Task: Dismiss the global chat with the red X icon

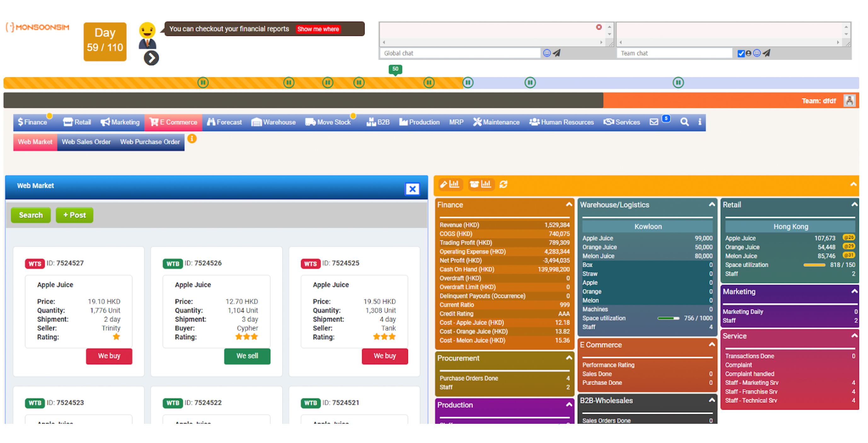Action: [599, 27]
